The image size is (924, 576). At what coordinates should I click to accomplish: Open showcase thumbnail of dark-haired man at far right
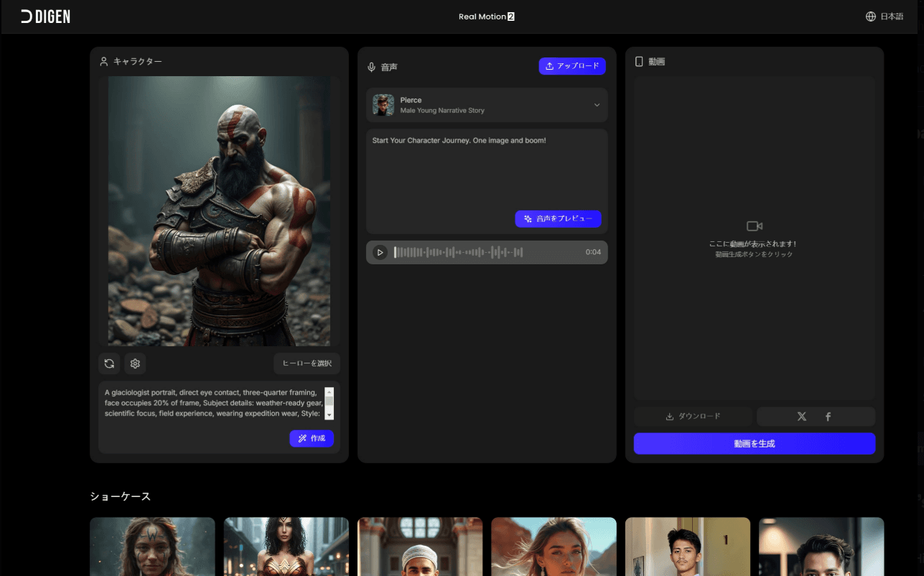[821, 547]
